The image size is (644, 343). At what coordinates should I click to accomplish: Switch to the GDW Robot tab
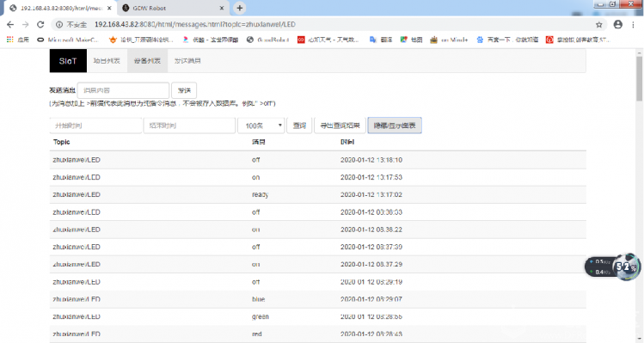pos(173,8)
